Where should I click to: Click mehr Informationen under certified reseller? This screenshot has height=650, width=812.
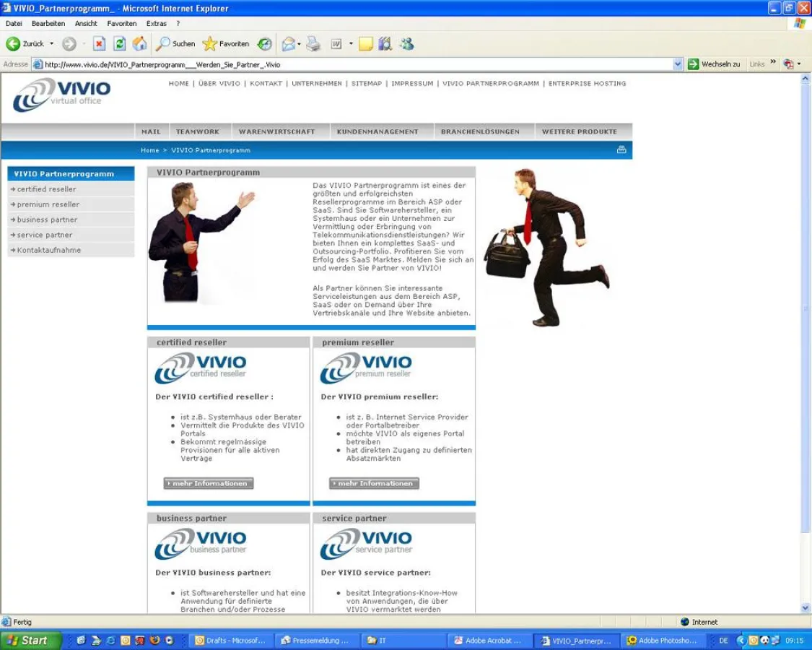tap(208, 483)
